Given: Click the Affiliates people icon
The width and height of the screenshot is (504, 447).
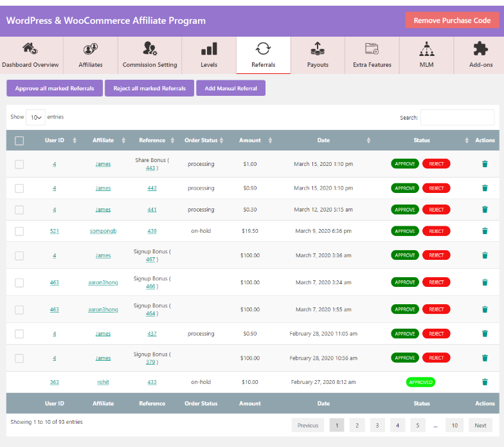Looking at the screenshot, I should [x=91, y=49].
